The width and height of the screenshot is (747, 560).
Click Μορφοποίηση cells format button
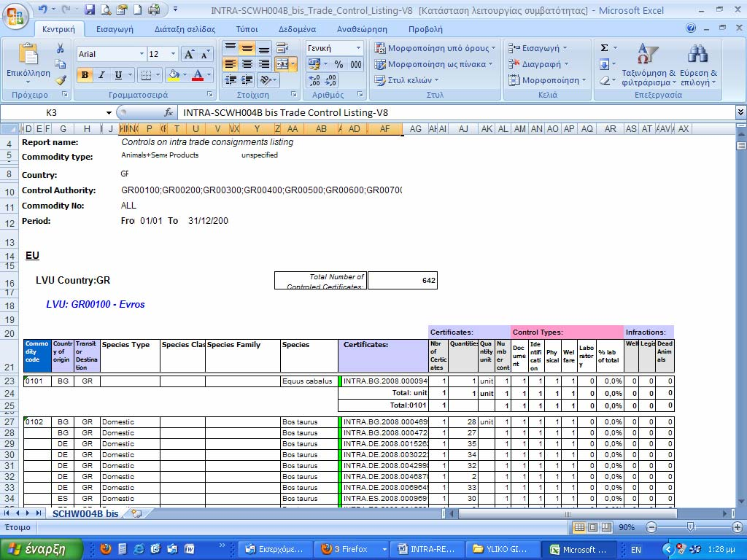pyautogui.click(x=547, y=80)
